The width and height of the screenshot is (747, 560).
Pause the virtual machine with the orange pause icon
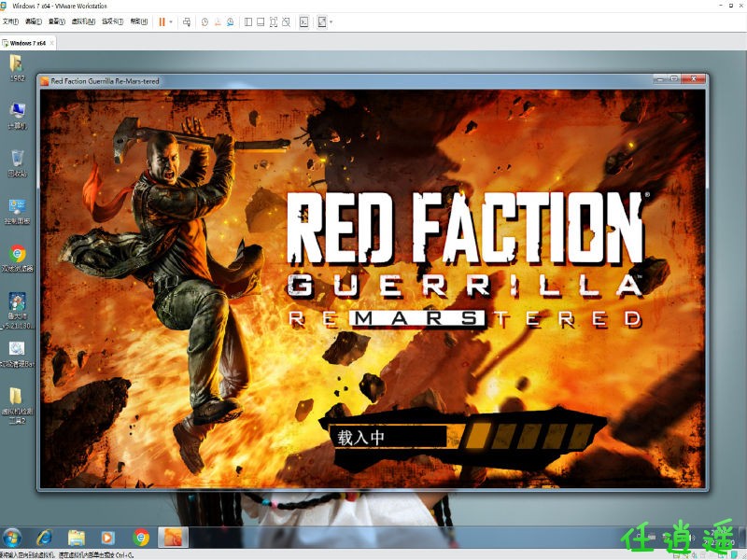pyautogui.click(x=162, y=21)
